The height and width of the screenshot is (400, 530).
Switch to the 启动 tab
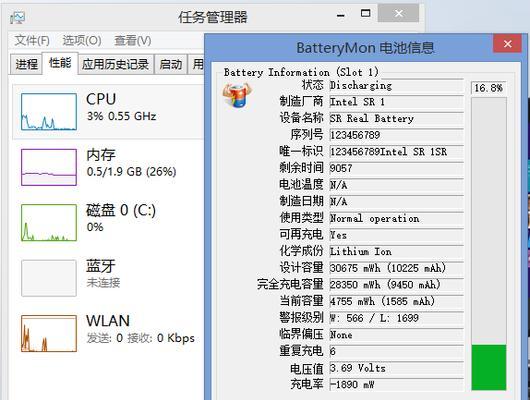click(x=171, y=64)
